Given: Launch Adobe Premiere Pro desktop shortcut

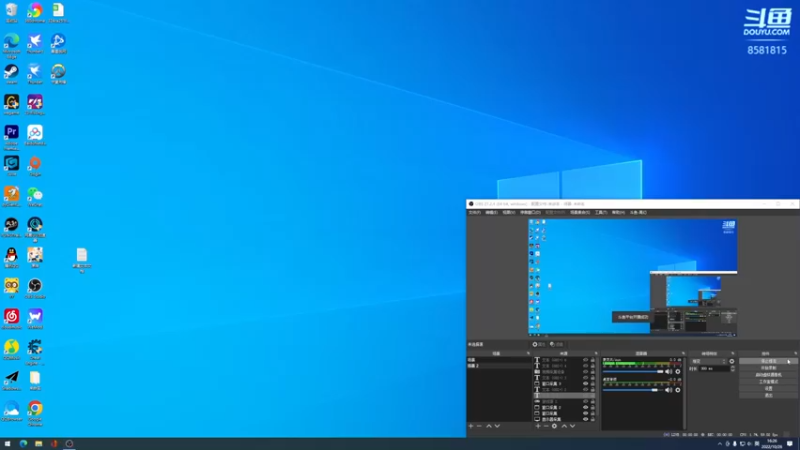Looking at the screenshot, I should (11, 137).
